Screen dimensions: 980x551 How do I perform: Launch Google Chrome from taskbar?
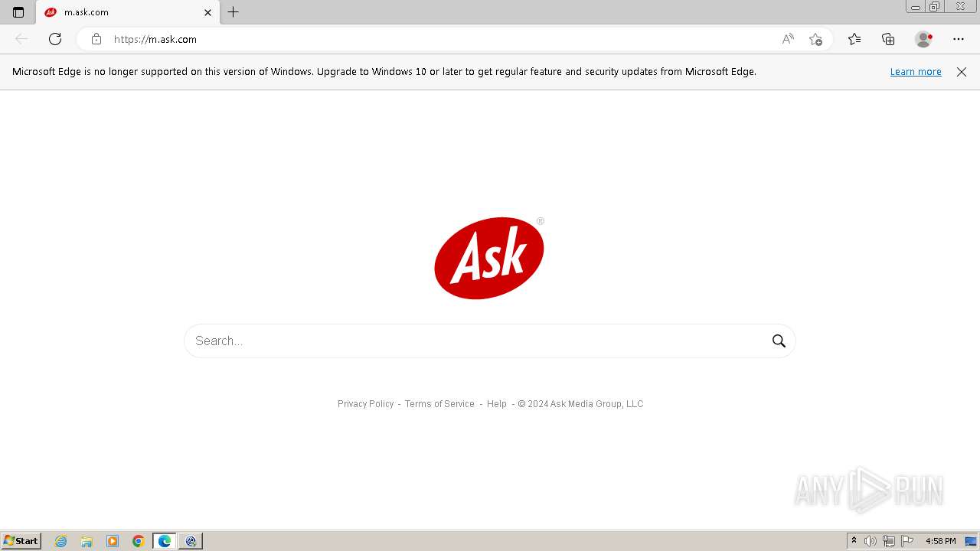[x=139, y=541]
